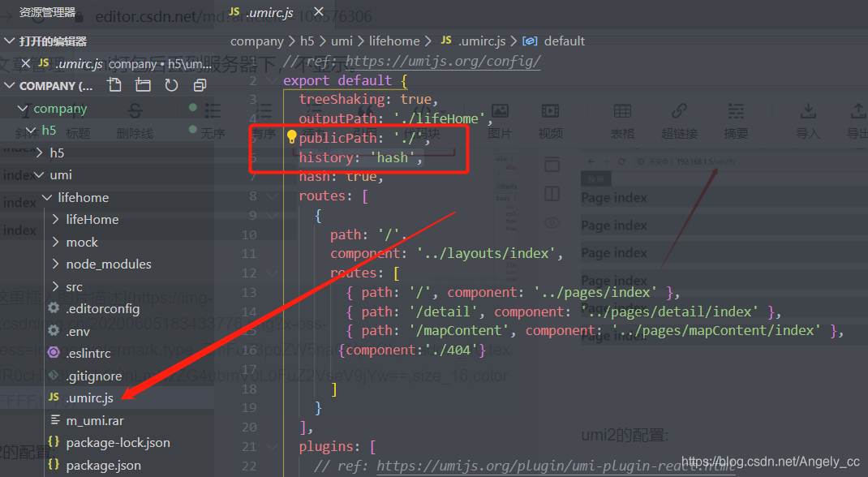Click the New Folder icon in explorer header
The image size is (868, 477).
(143, 84)
